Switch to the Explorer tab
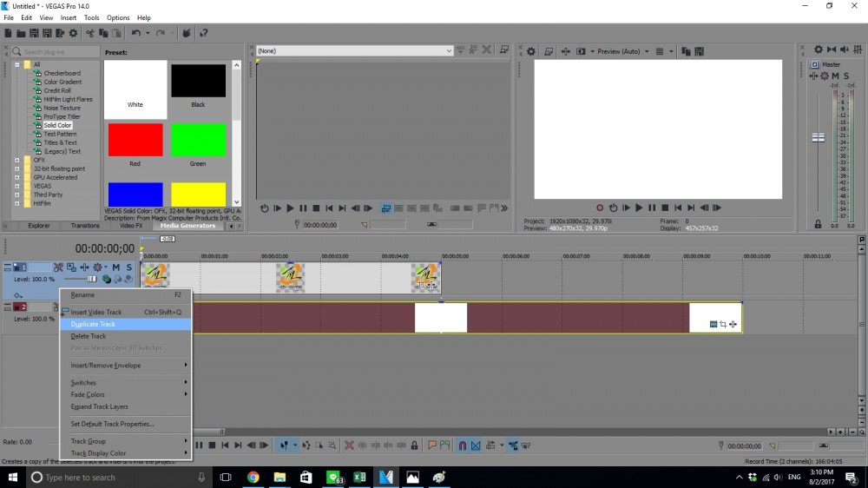Screen dimensions: 868x488 click(39, 226)
